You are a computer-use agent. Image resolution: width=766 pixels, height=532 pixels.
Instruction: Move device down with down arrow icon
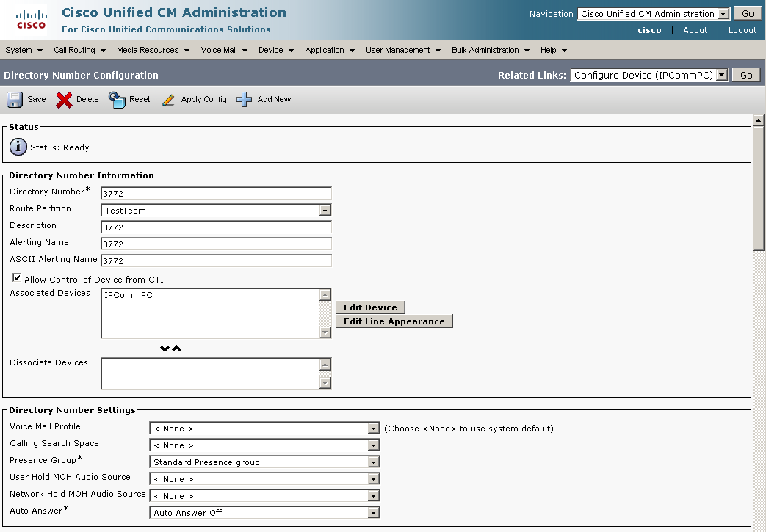(165, 349)
